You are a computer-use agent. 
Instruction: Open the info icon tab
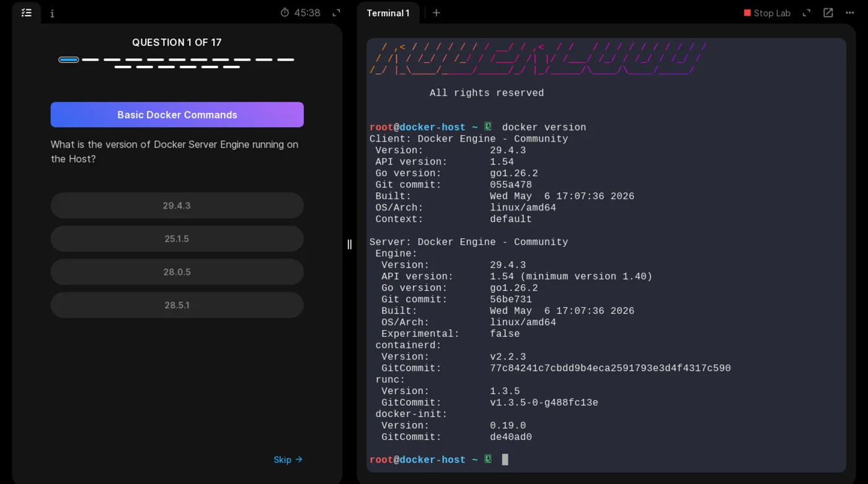click(x=52, y=13)
